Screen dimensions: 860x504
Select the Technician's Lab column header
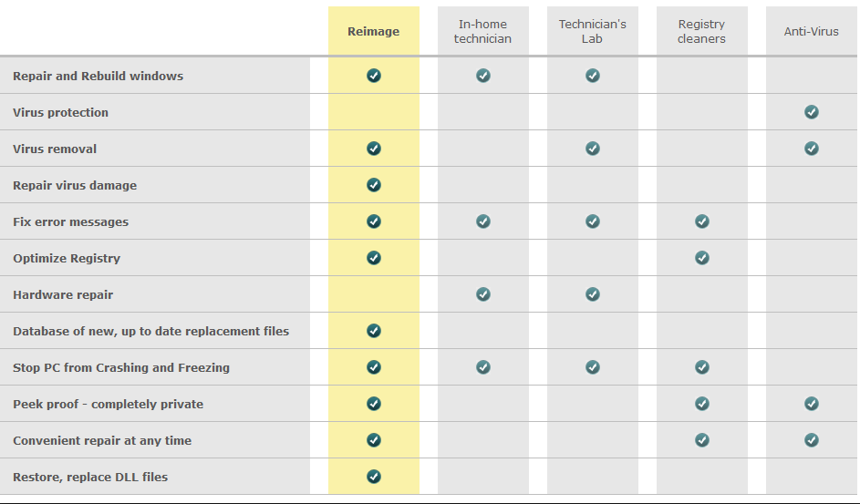click(x=593, y=32)
